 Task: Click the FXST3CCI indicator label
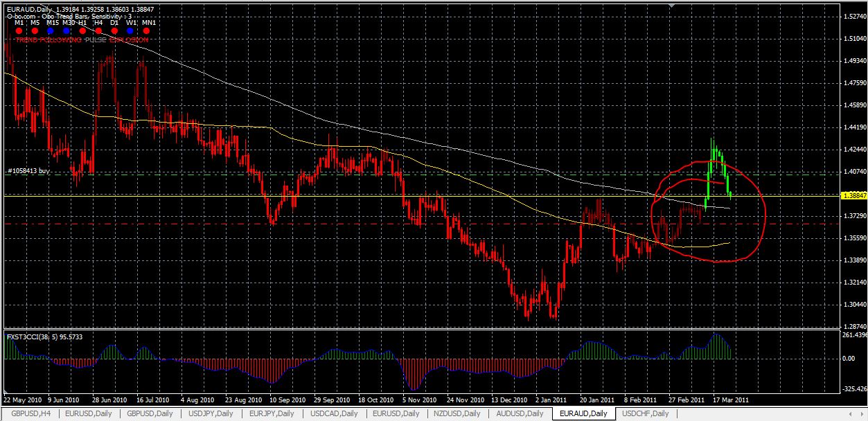[x=45, y=335]
